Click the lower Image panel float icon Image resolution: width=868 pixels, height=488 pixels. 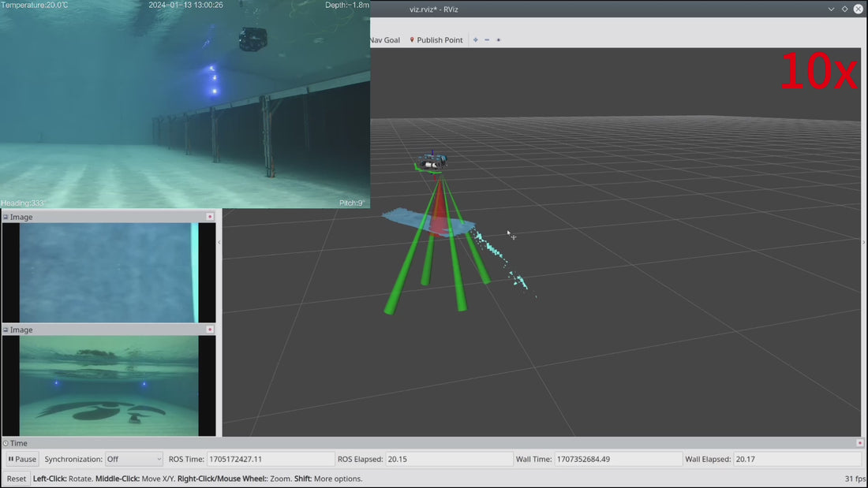click(6, 330)
